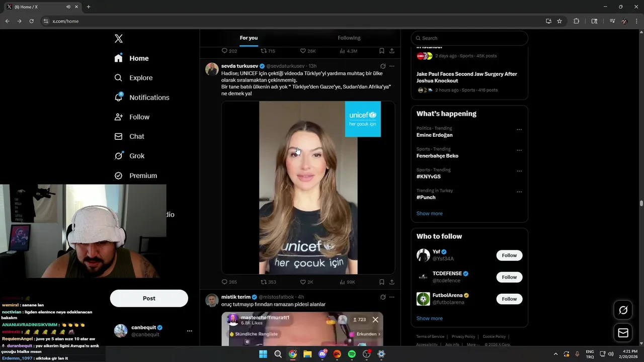
Task: Show more under What's happening
Action: coord(429,214)
